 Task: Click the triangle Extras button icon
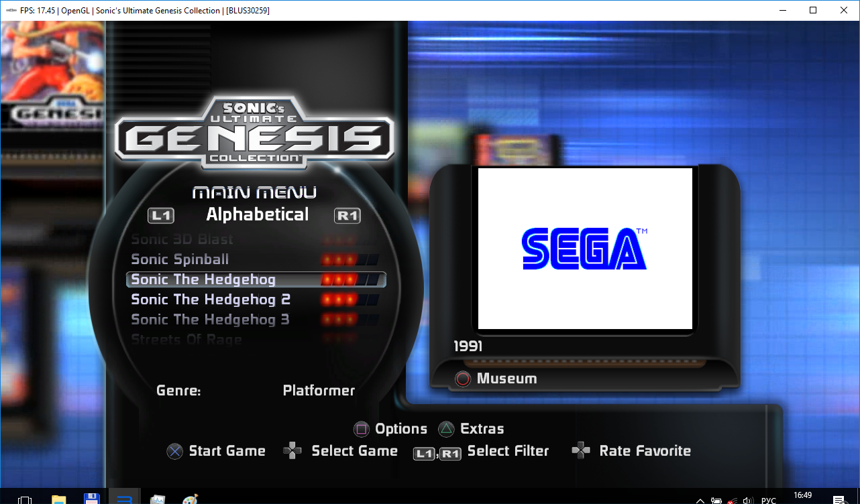coord(446,429)
